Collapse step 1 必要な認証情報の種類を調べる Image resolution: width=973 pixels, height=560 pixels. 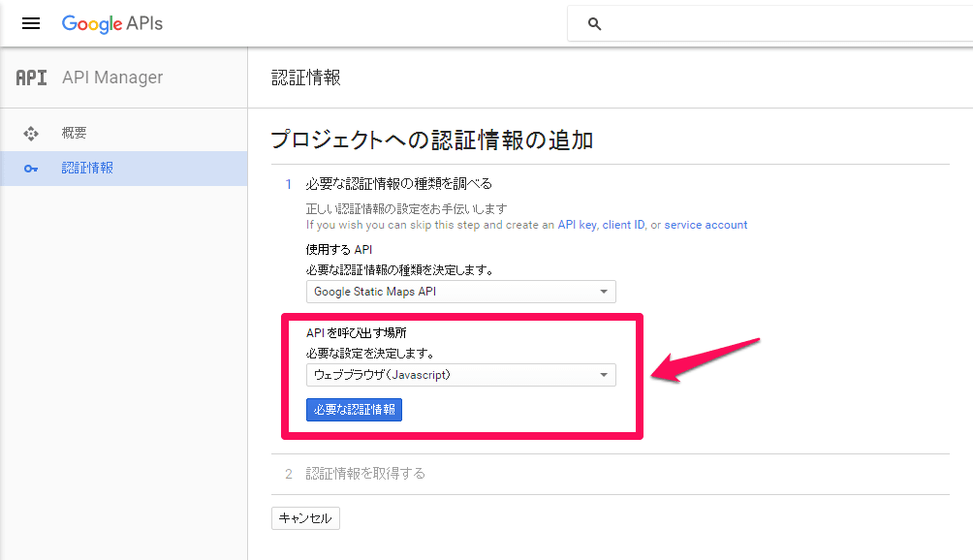click(x=398, y=184)
